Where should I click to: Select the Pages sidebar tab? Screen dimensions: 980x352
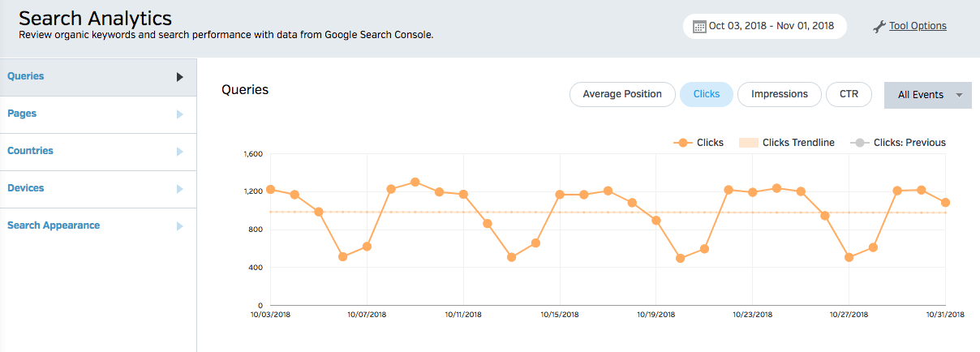(x=98, y=114)
